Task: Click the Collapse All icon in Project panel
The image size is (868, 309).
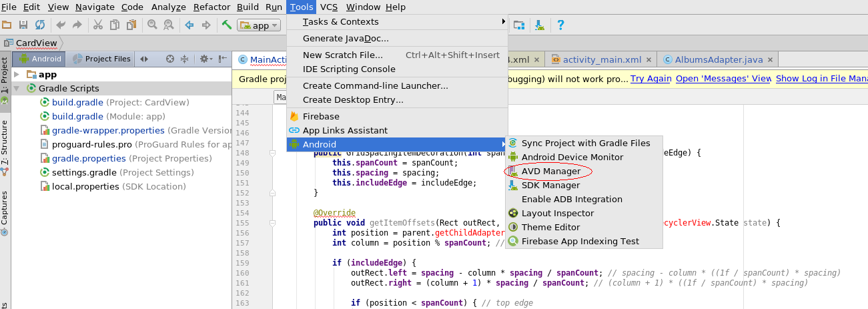Action: [x=185, y=59]
